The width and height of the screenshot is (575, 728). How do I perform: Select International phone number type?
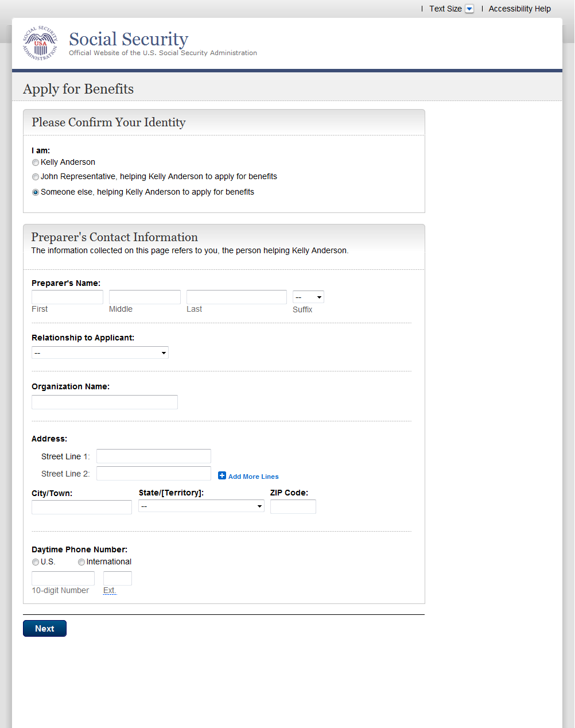(81, 562)
